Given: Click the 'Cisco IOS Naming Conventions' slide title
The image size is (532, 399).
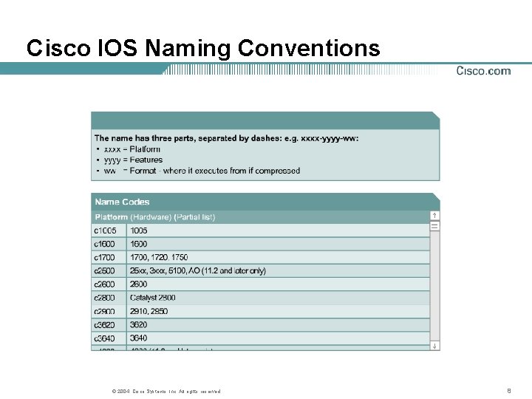Looking at the screenshot, I should [203, 48].
